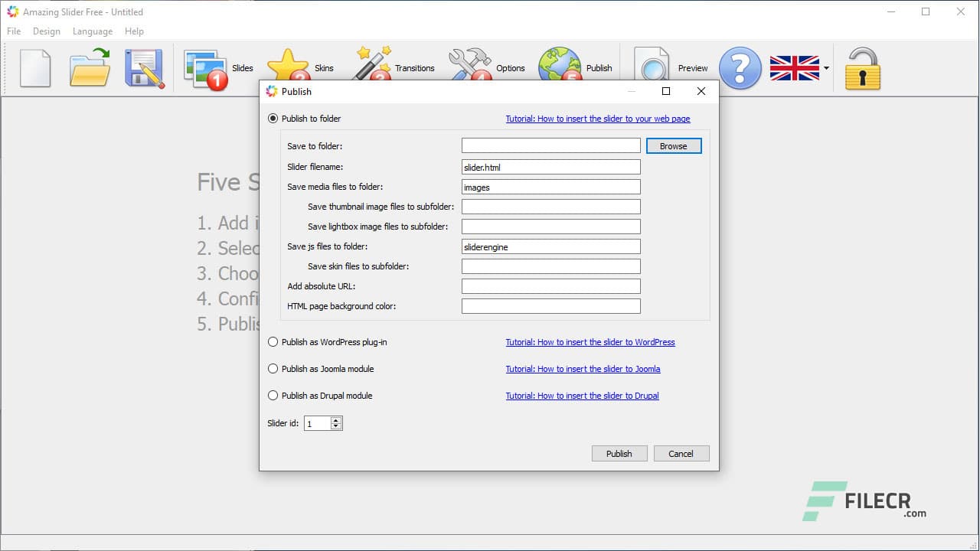Select Publish as Drupal module option
The image size is (980, 551).
tap(273, 396)
